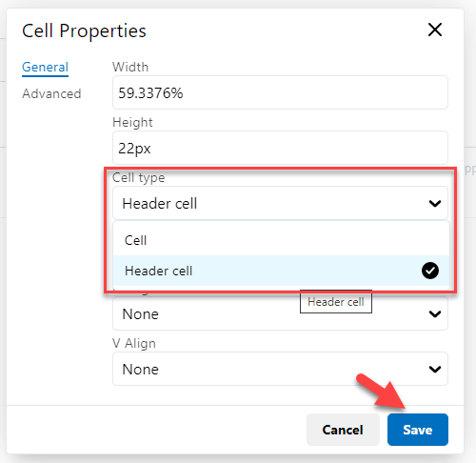Click the Width field showing 59.3376%

pyautogui.click(x=280, y=92)
